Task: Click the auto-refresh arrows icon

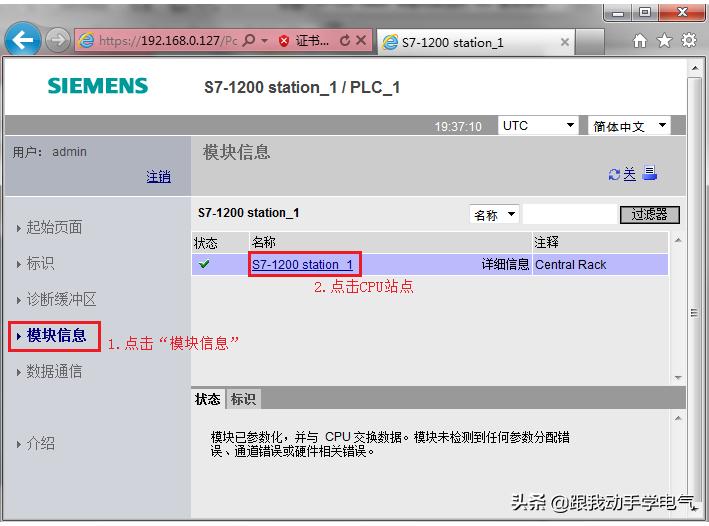Action: click(x=614, y=175)
